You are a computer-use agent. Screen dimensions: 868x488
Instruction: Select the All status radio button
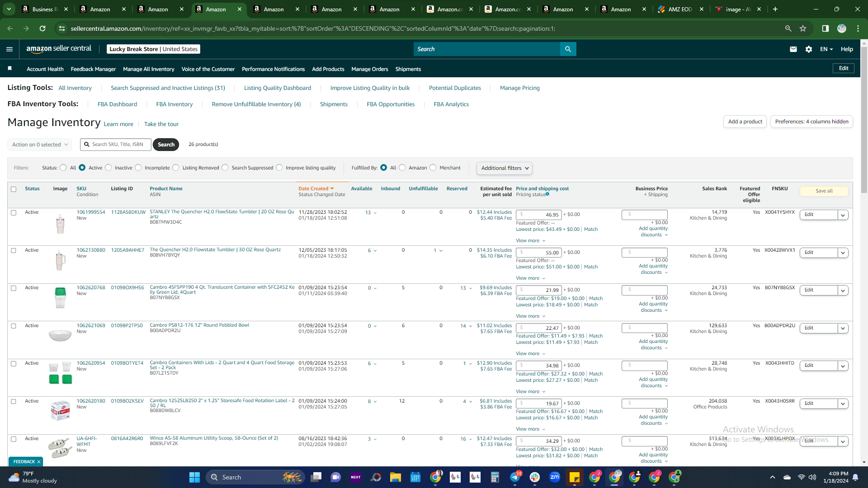point(63,168)
